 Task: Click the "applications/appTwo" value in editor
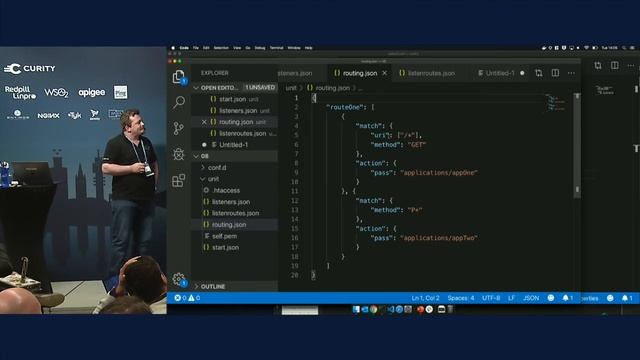point(439,238)
